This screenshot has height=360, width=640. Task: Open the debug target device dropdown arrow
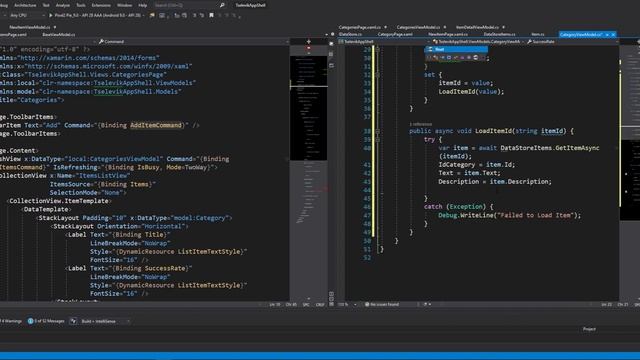click(144, 15)
